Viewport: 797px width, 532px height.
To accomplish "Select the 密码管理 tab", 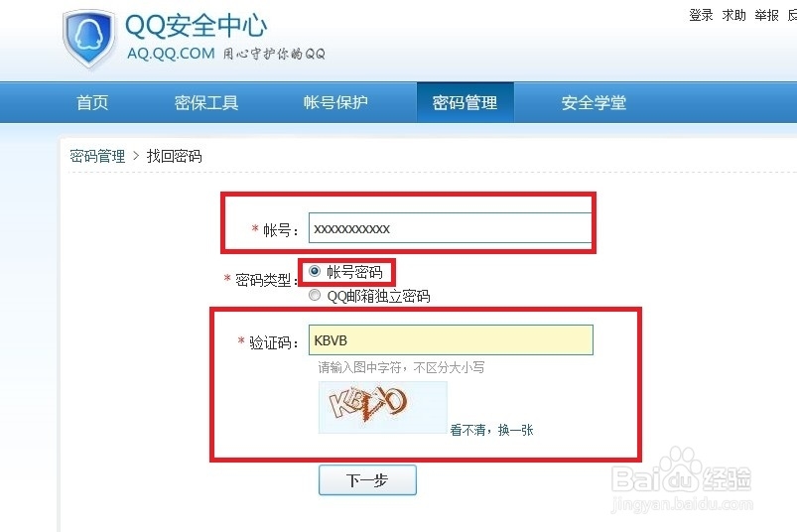I will pyautogui.click(x=465, y=102).
